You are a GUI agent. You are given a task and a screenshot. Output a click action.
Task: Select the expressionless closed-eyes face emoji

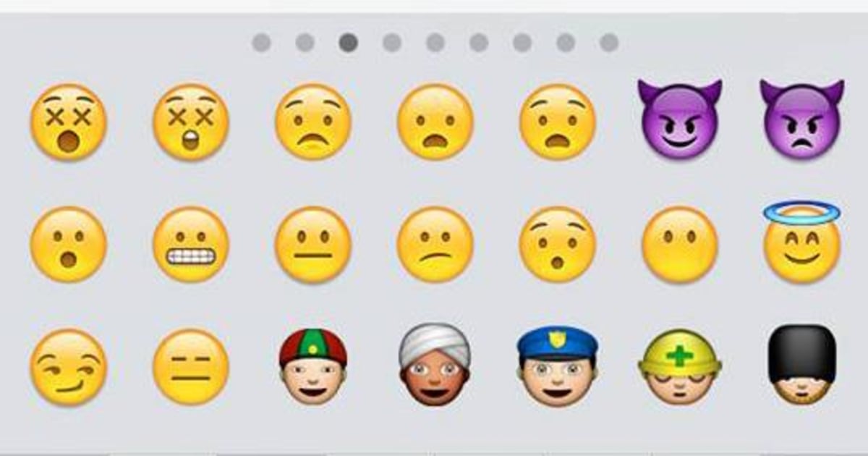pos(191,367)
